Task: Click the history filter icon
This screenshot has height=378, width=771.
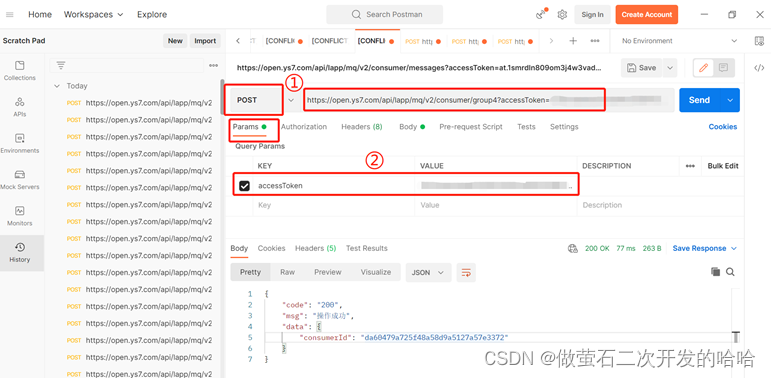Action: tap(61, 65)
